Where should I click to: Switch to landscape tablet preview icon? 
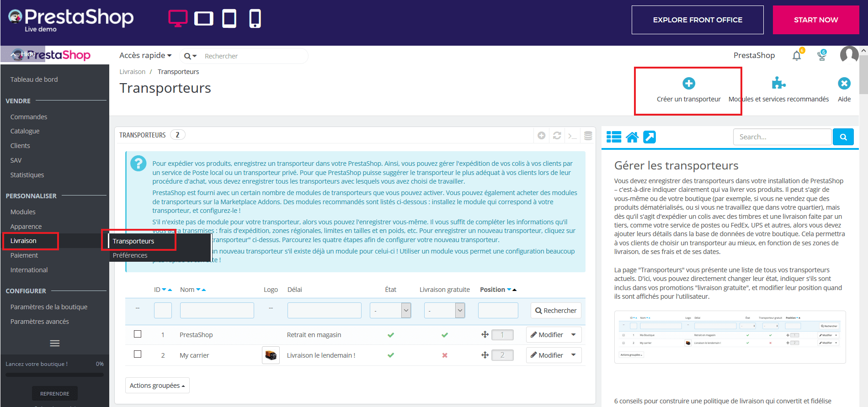(204, 19)
